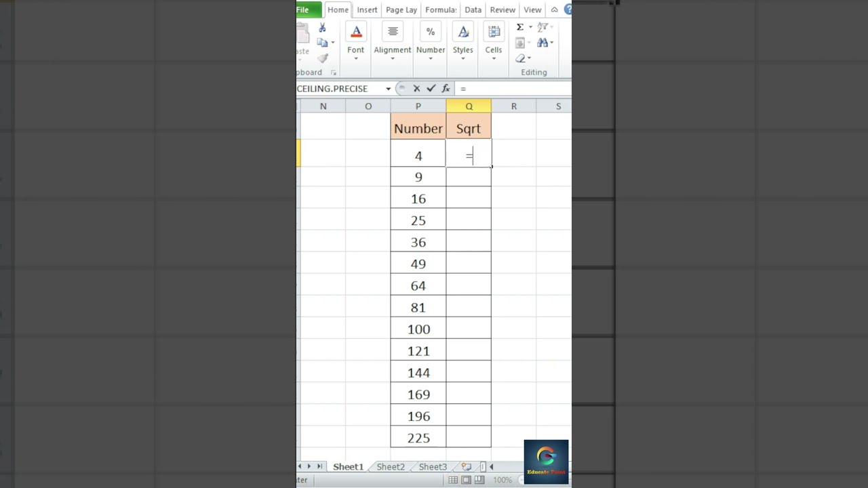Viewport: 868px width, 488px height.
Task: Click the Sort & Filter icon
Action: (542, 27)
